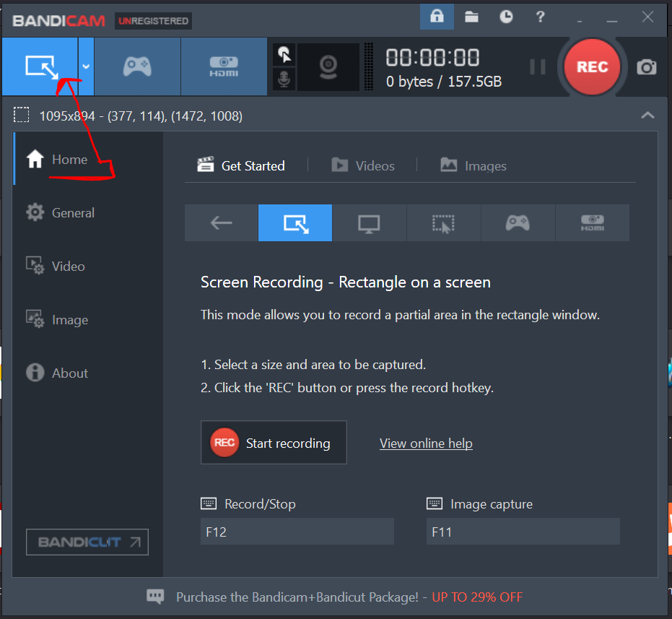Take a screenshot with the camera icon
Screen dimensions: 672x619
[x=646, y=67]
